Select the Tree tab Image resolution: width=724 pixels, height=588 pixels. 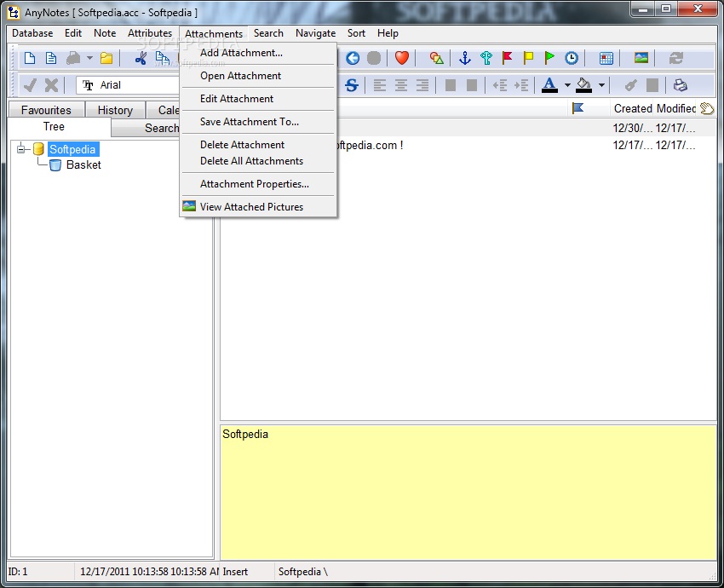[x=54, y=127]
